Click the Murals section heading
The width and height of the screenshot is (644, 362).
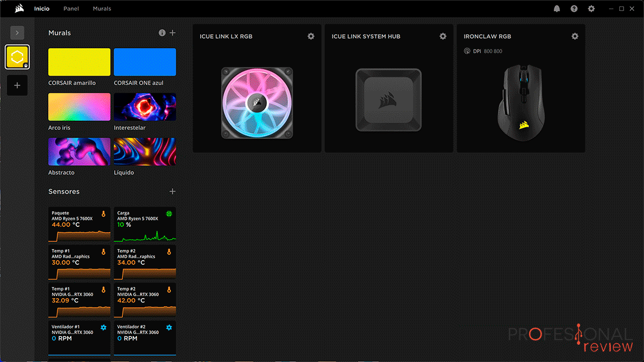[60, 33]
